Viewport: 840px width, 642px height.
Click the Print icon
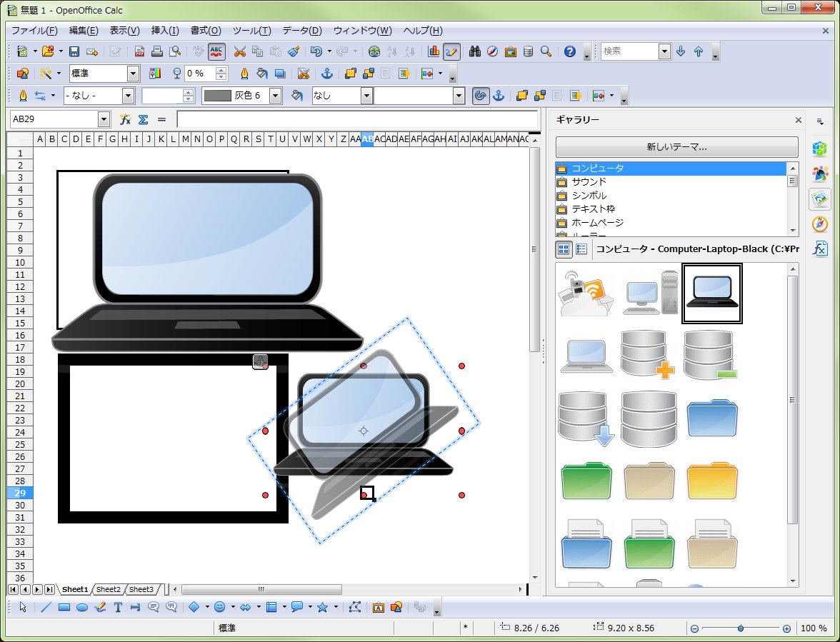point(157,51)
